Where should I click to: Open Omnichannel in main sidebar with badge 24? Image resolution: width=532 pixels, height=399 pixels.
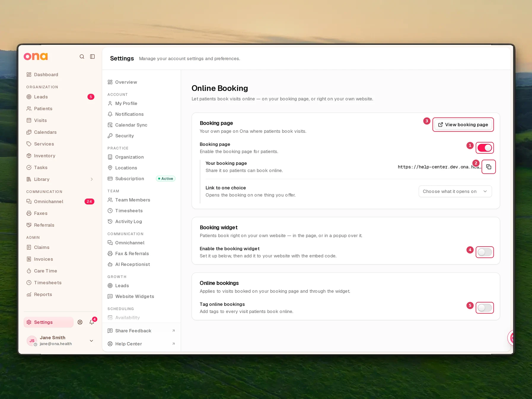pyautogui.click(x=60, y=202)
